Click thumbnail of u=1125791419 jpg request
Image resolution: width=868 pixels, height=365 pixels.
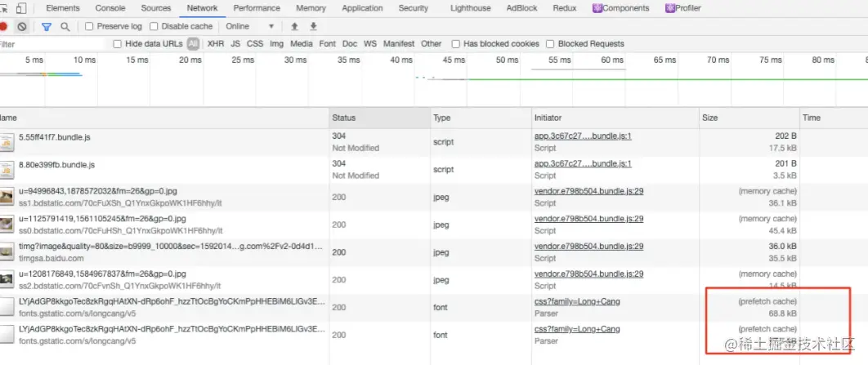7,225
